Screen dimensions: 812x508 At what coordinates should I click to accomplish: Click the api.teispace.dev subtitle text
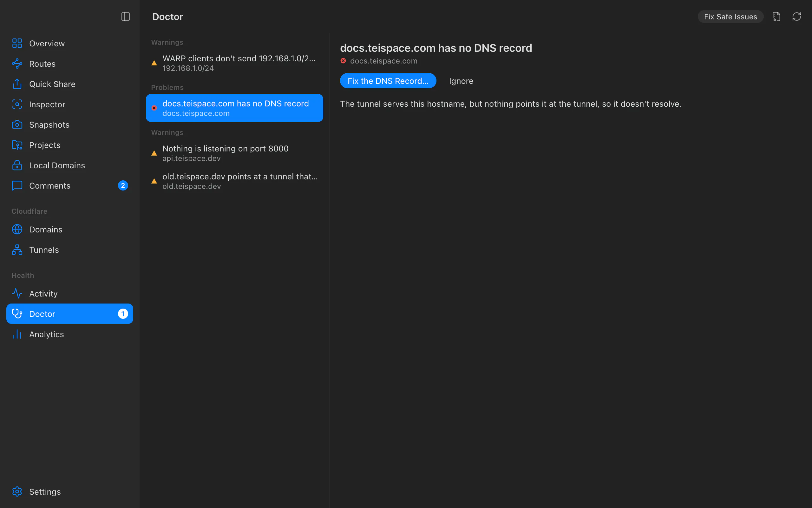[191, 158]
